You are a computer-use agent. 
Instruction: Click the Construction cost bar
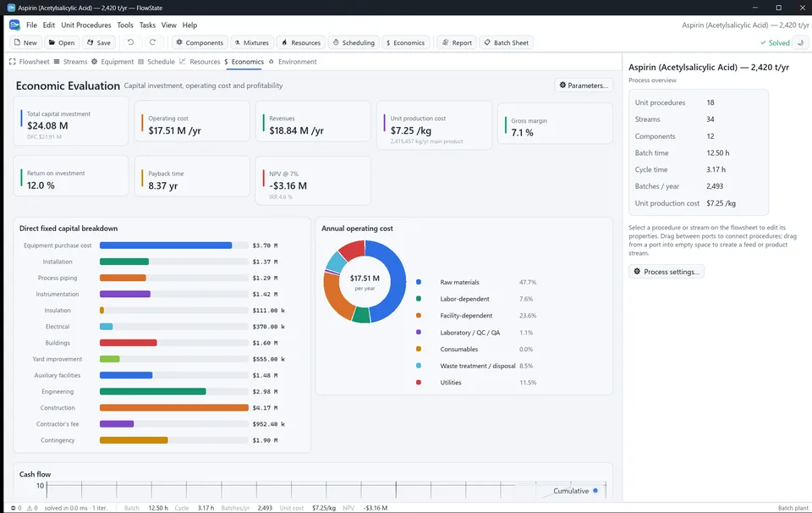174,408
